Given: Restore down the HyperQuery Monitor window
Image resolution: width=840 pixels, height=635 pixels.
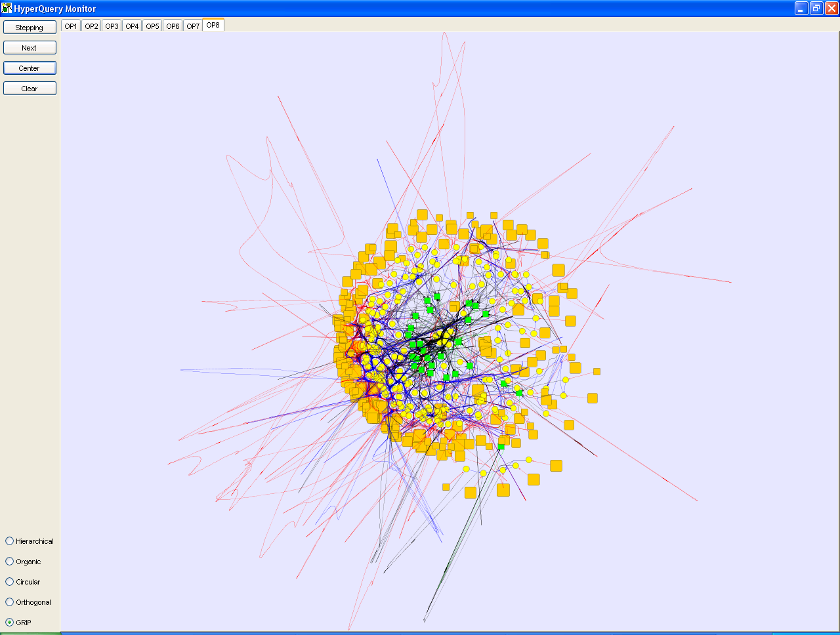Looking at the screenshot, I should pos(816,9).
